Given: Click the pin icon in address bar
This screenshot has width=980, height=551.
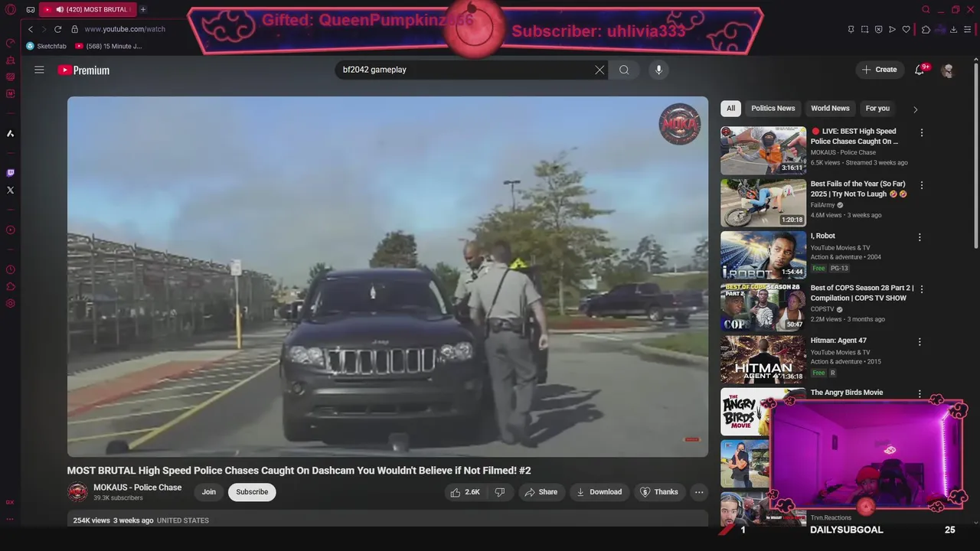Looking at the screenshot, I should point(851,29).
